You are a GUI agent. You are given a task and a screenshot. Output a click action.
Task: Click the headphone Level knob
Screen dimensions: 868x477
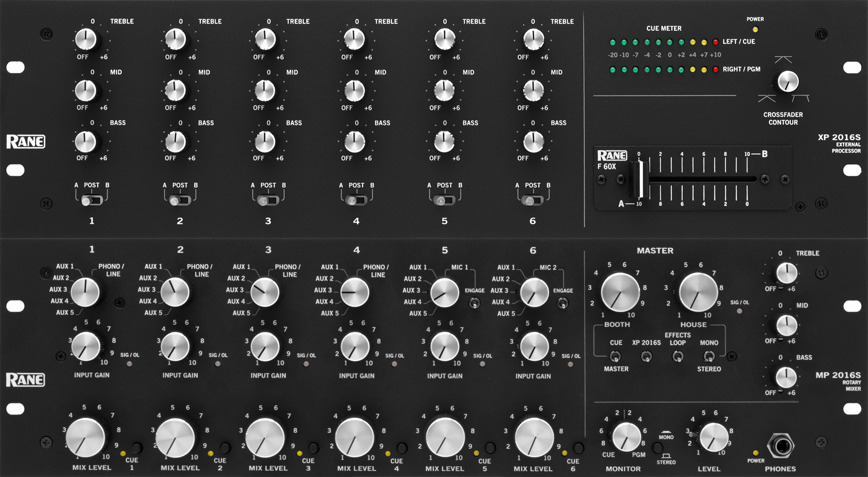click(714, 438)
